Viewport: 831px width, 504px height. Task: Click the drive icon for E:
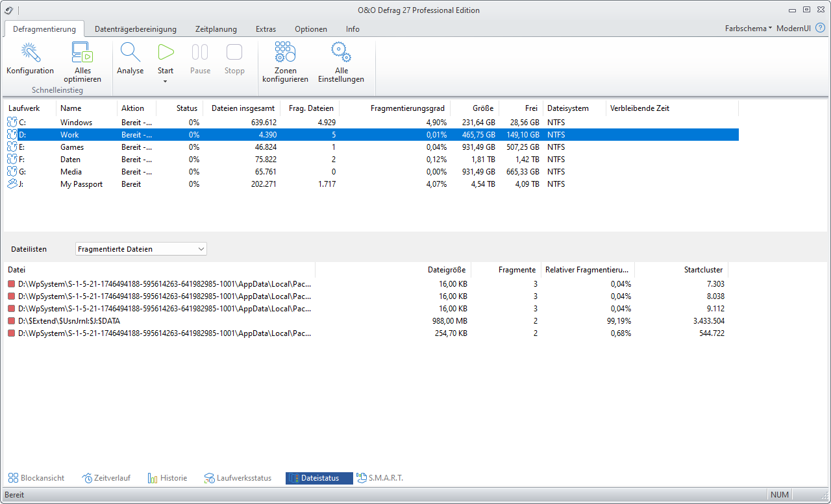coord(12,147)
